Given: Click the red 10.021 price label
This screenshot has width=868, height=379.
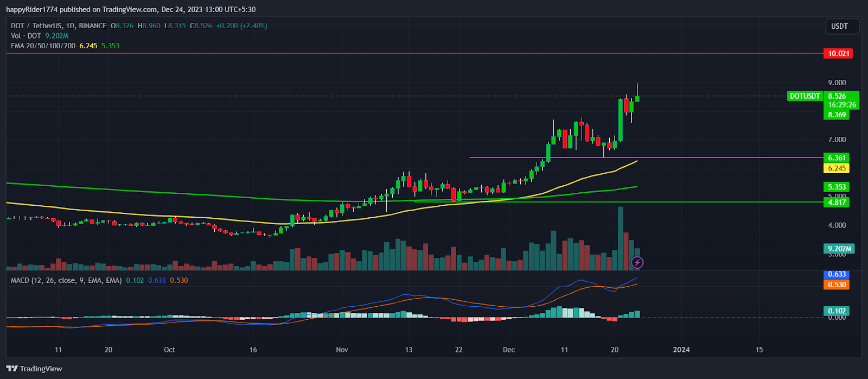Looking at the screenshot, I should click(838, 53).
